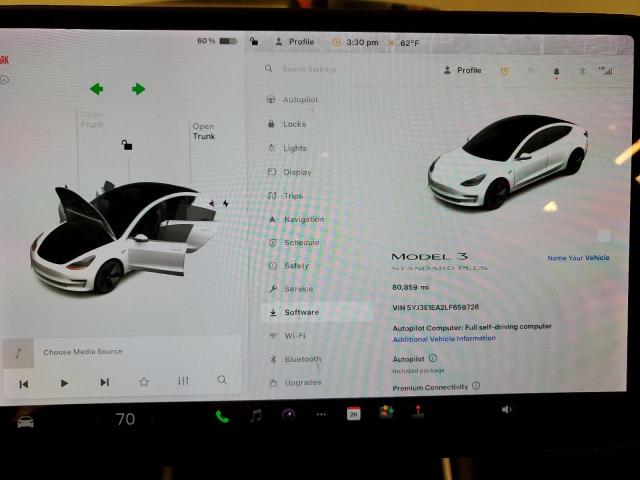Open the Calendar app icon

[x=353, y=413]
